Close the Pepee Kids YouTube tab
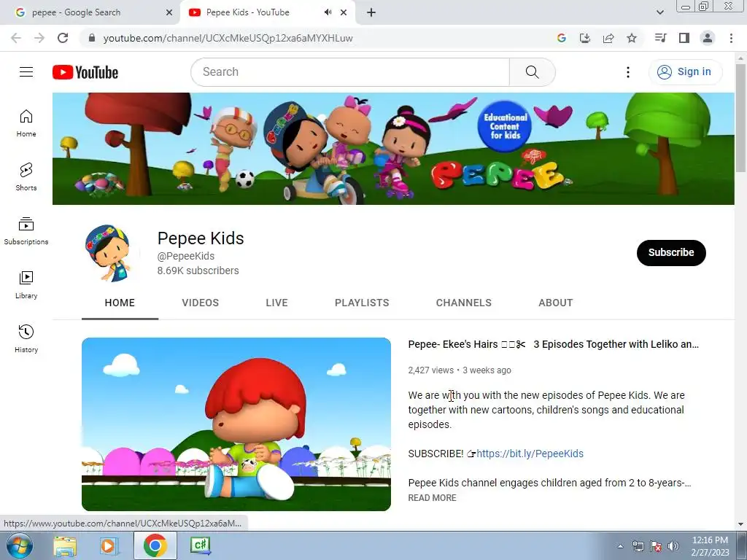Image resolution: width=747 pixels, height=560 pixels. coord(344,12)
